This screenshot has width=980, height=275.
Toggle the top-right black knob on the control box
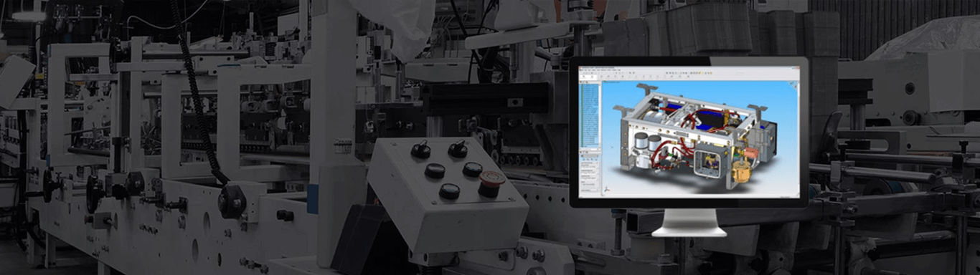tap(458, 149)
